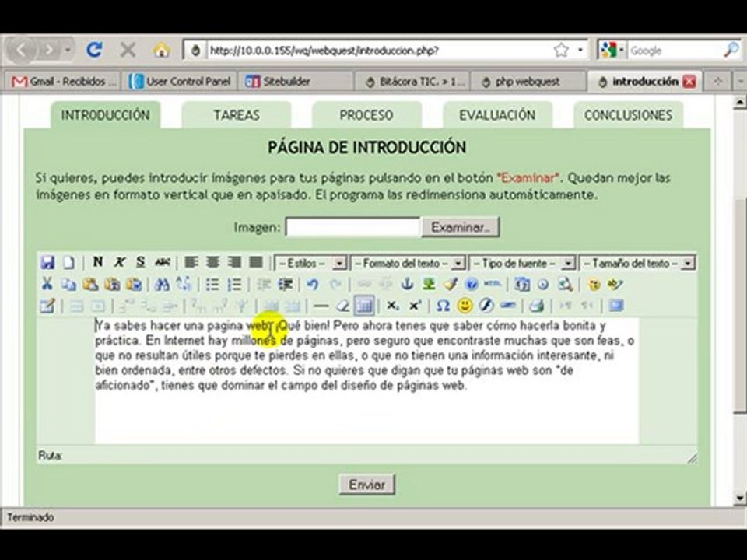
Task: Click the Paste from Word icon
Action: tap(134, 285)
